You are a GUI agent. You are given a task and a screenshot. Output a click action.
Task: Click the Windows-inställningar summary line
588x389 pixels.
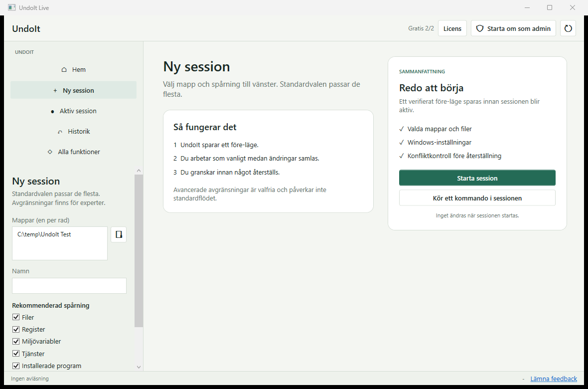pyautogui.click(x=436, y=142)
